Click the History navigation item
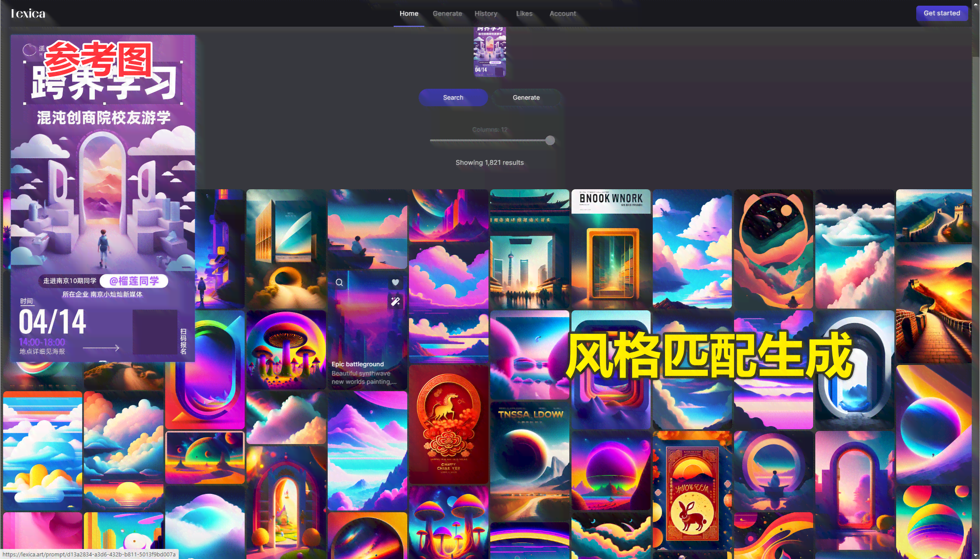The width and height of the screenshot is (980, 559). [485, 14]
